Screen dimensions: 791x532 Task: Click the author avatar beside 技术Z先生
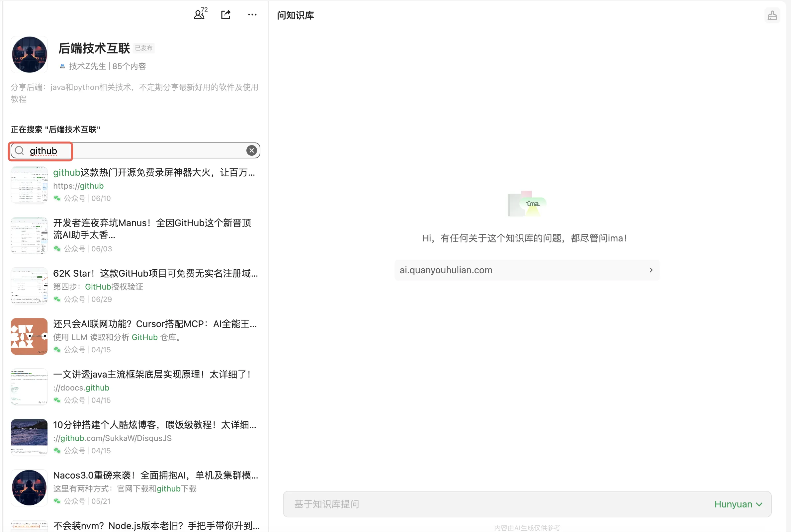62,66
